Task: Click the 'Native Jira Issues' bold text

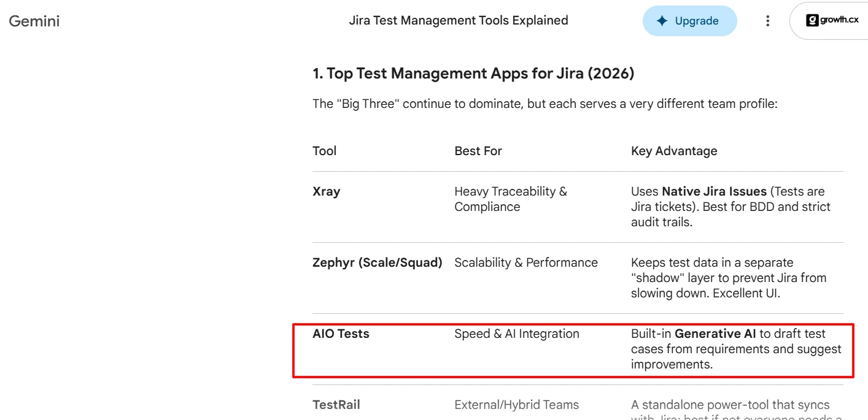Action: point(714,191)
